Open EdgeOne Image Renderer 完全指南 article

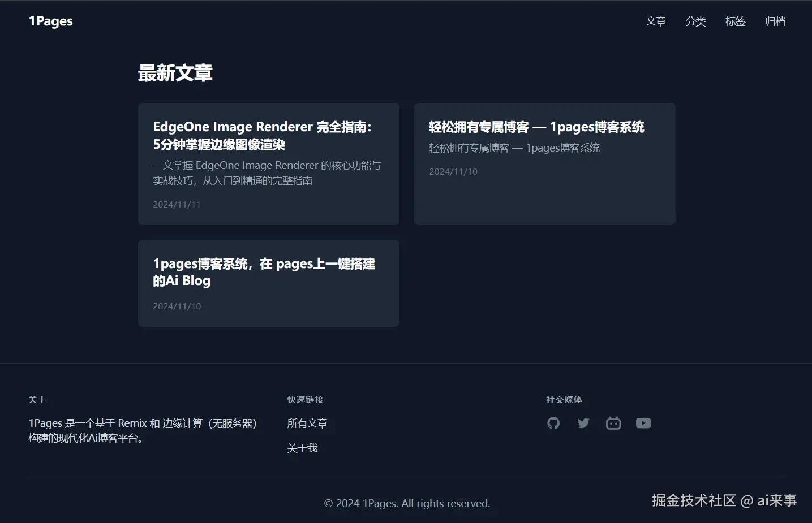[x=263, y=136]
